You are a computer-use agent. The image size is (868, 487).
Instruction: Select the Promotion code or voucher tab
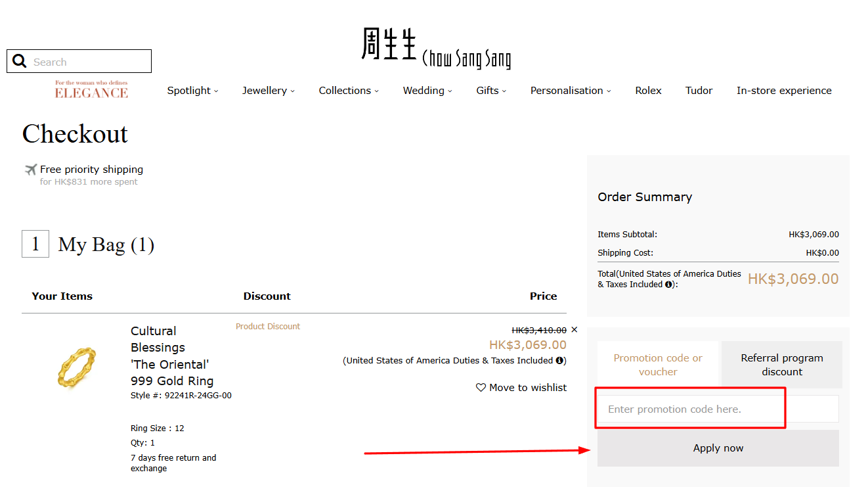click(657, 364)
